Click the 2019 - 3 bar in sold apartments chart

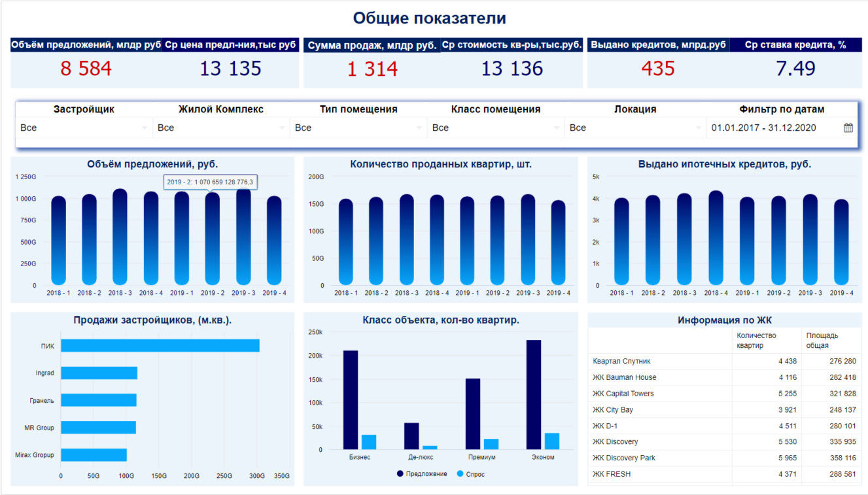coord(528,240)
